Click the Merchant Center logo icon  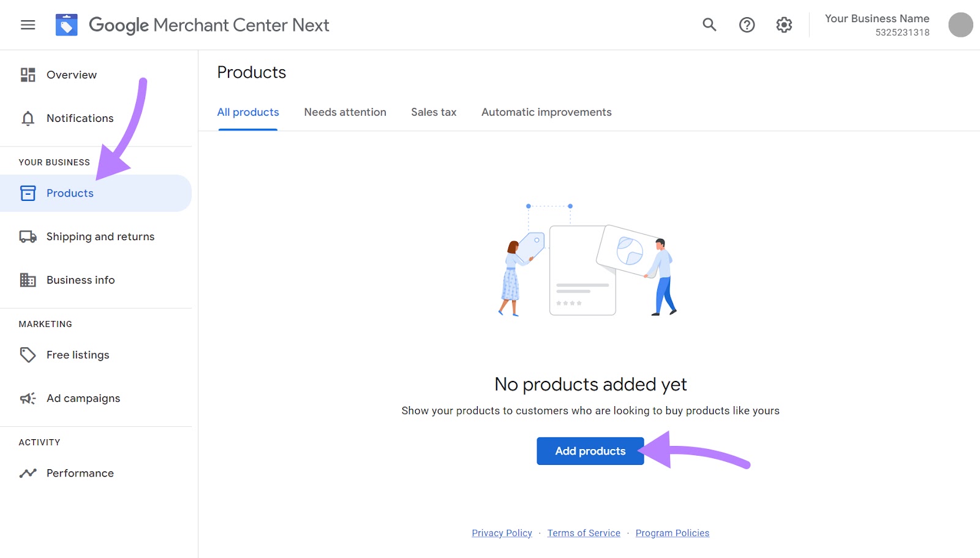coord(67,25)
